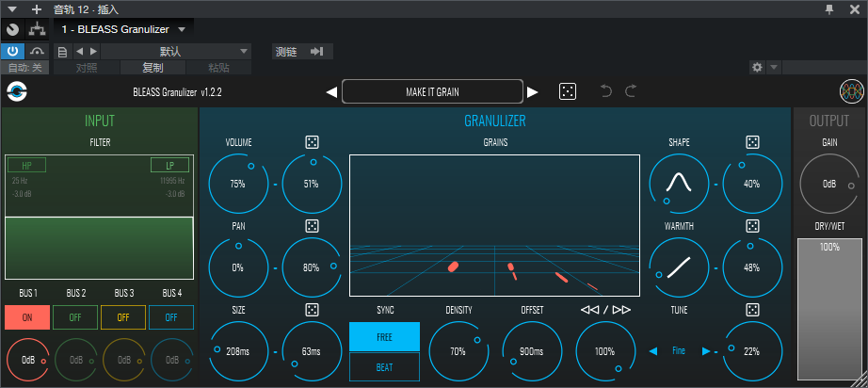Image resolution: width=868 pixels, height=388 pixels.
Task: Click the sidechain arrow icon beside 测链
Action: pyautogui.click(x=316, y=52)
